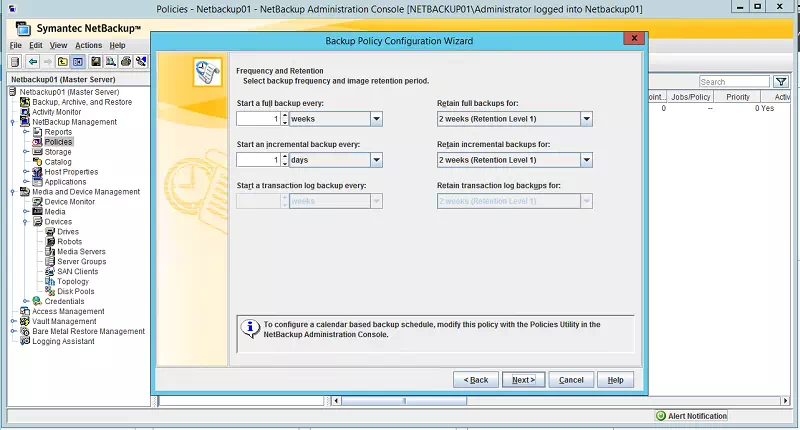Select the Devices tree item

[x=58, y=221]
